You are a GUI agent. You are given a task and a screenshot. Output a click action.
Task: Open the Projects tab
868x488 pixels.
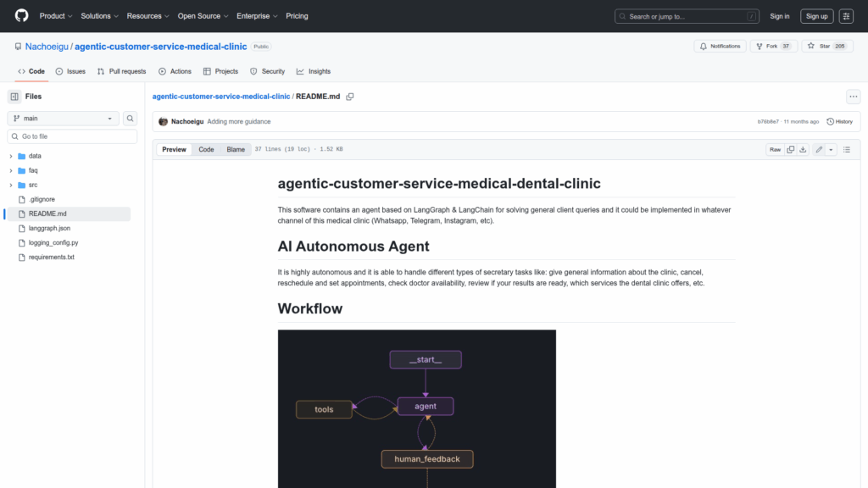[221, 71]
